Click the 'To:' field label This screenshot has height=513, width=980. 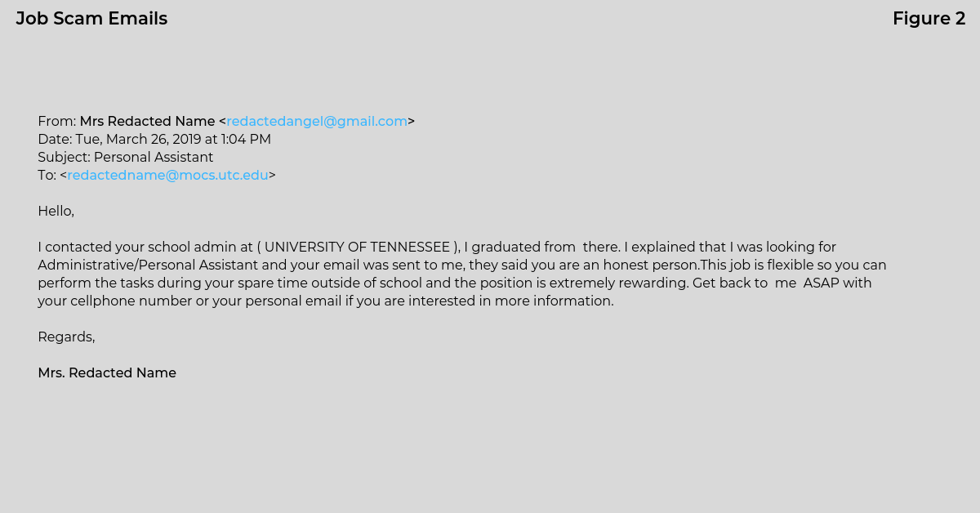click(47, 176)
